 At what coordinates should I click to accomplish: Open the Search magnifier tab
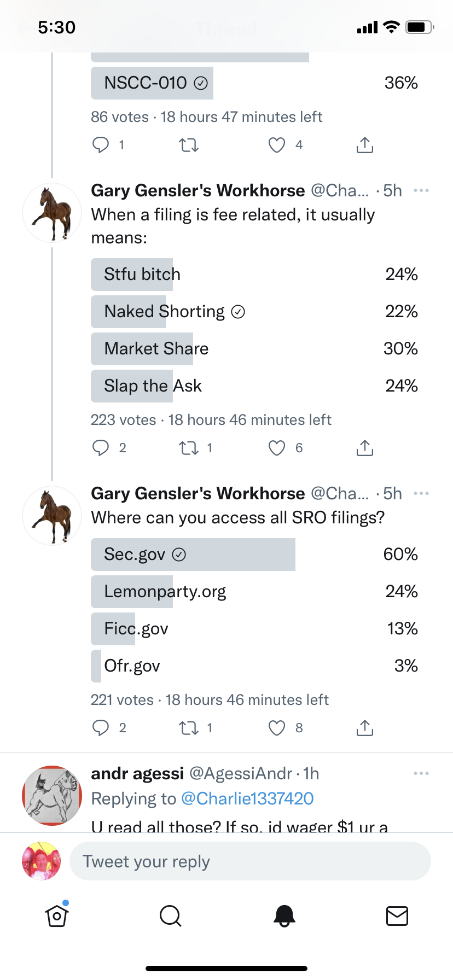170,915
